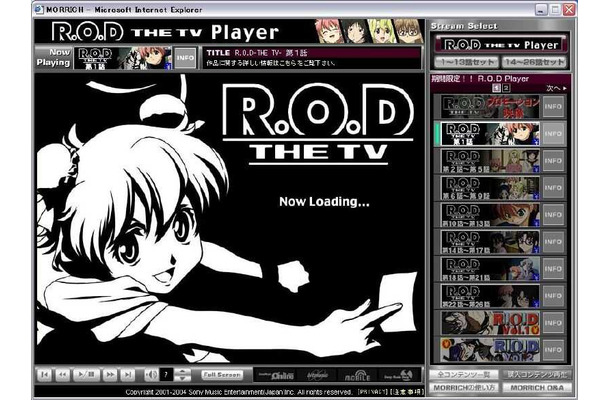Image resolution: width=610 pixels, height=400 pixels.
Task: Open INFO for the now playing episode
Action: tap(185, 58)
